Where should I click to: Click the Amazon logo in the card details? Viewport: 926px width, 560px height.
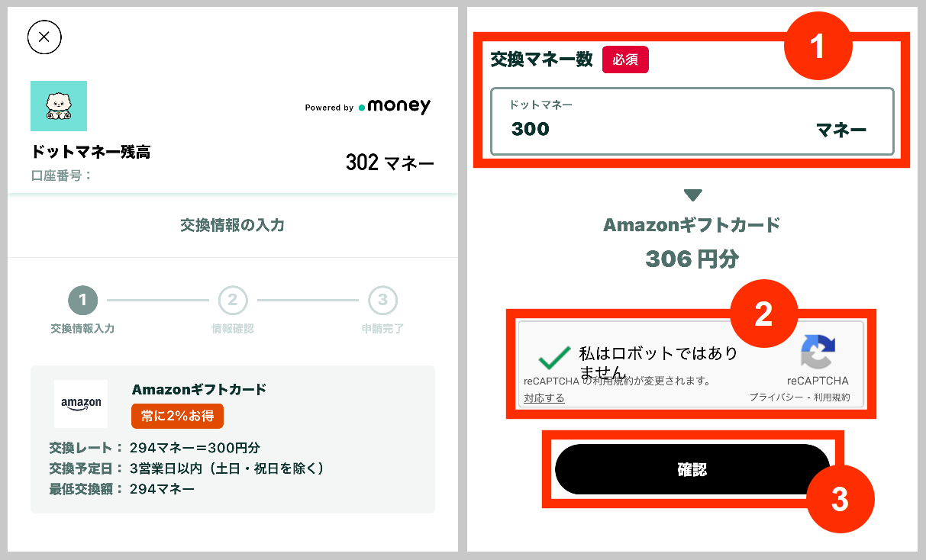80,404
